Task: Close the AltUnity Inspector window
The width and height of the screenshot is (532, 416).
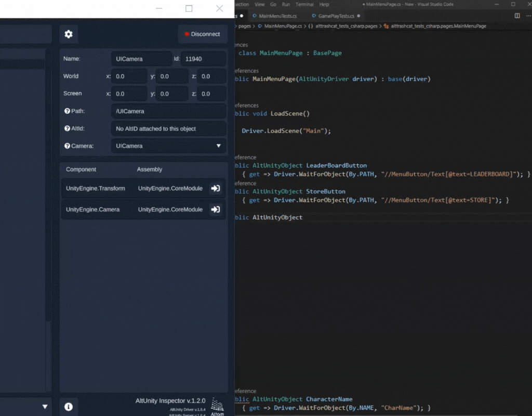Action: click(x=220, y=8)
